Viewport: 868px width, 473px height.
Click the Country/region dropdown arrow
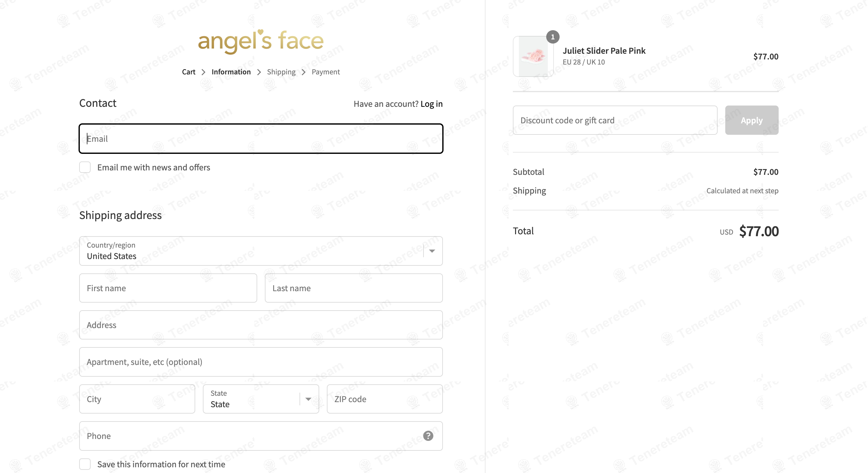[432, 251]
